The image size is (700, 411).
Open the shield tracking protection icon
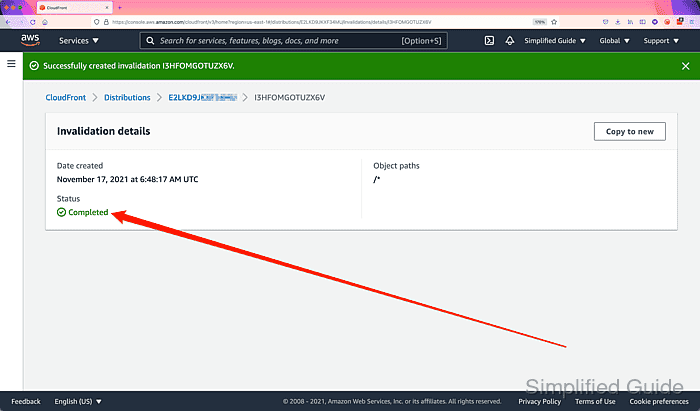point(96,22)
